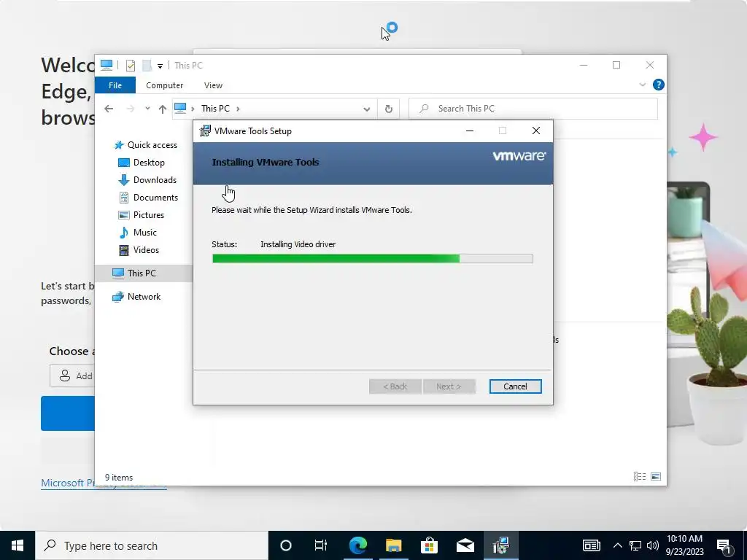This screenshot has height=560, width=747.
Task: Select VMware Tools installer taskbar icon
Action: pos(500,545)
